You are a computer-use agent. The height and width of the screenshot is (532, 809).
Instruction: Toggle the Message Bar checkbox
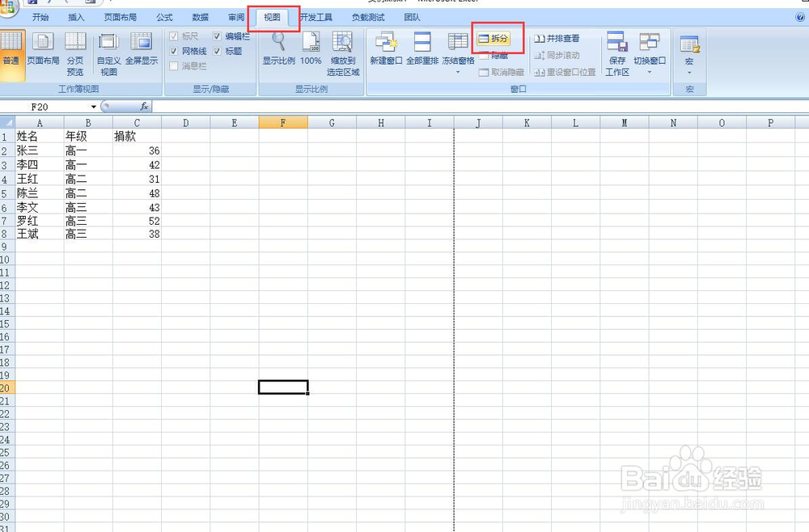[173, 66]
